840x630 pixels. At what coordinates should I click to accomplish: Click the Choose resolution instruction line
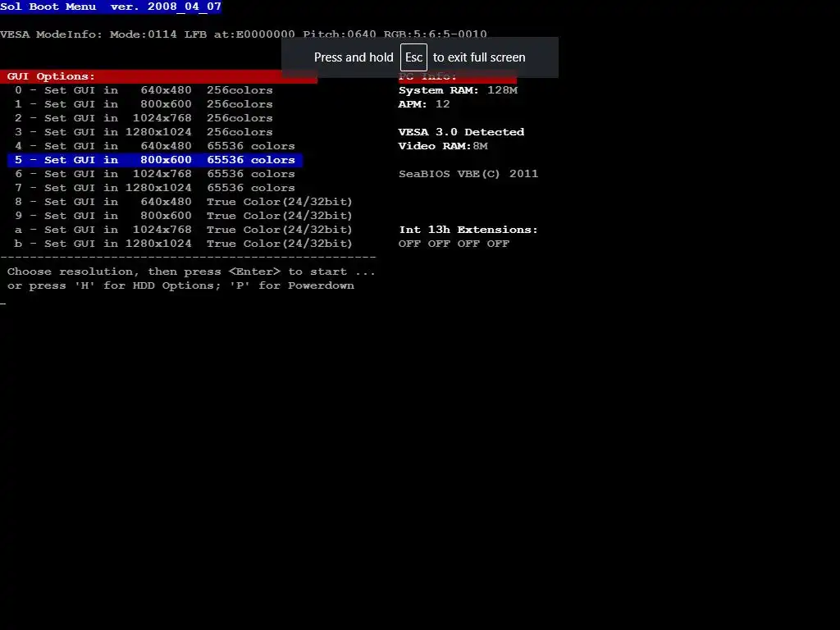click(x=191, y=272)
